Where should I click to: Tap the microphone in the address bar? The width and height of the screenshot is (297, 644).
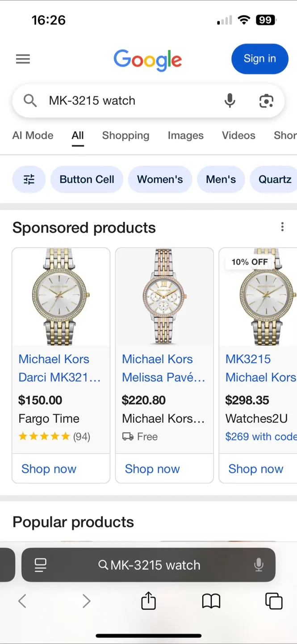pyautogui.click(x=259, y=565)
